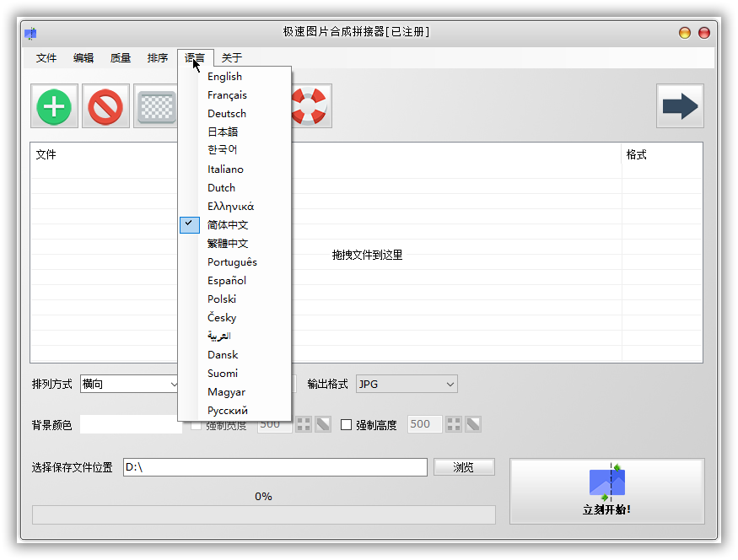Choose English from the language menu
Image resolution: width=738 pixels, height=560 pixels.
coord(224,77)
